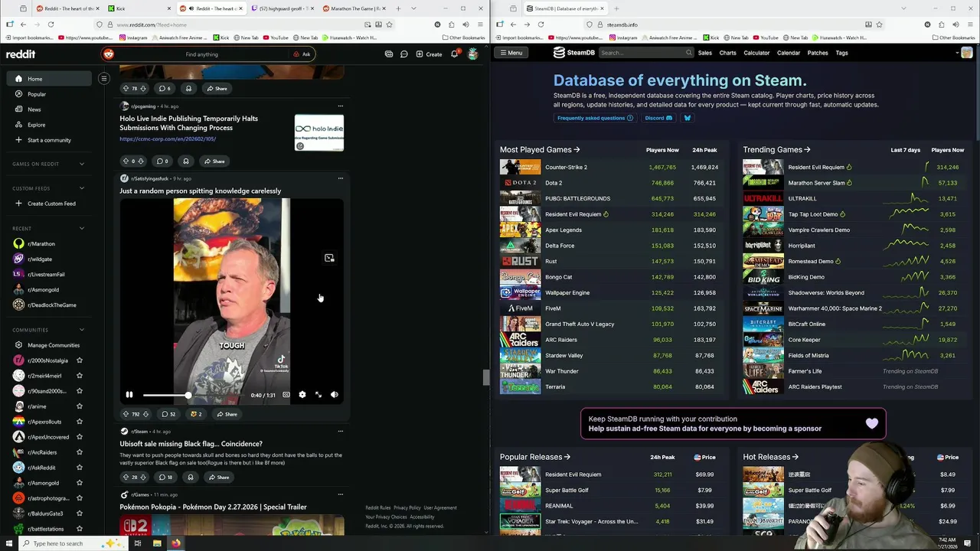Open r/Marathon community icon in Recent

(x=18, y=243)
